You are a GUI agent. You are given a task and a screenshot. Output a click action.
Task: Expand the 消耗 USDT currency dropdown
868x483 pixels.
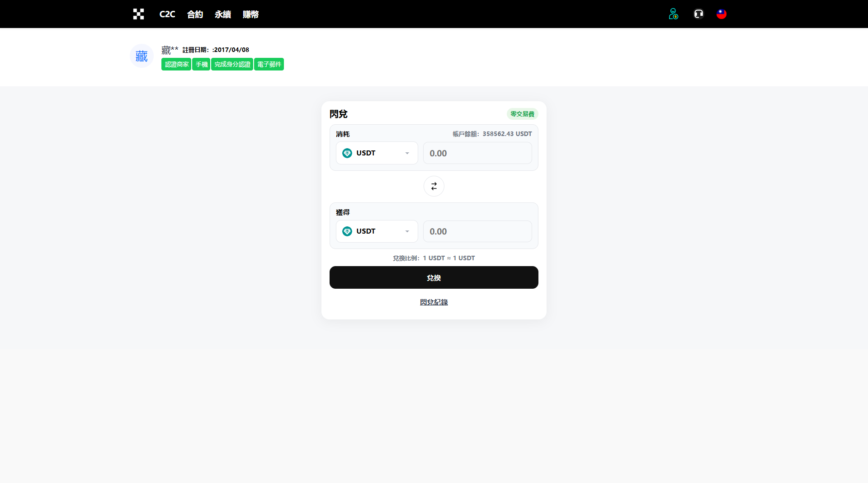pos(377,153)
